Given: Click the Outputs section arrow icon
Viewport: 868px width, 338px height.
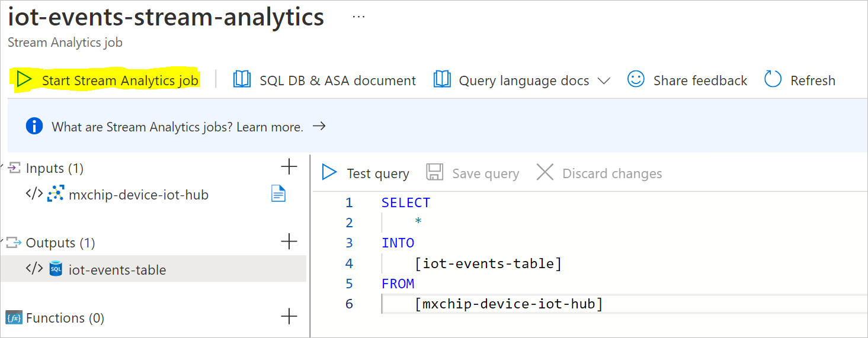Looking at the screenshot, I should [14, 243].
